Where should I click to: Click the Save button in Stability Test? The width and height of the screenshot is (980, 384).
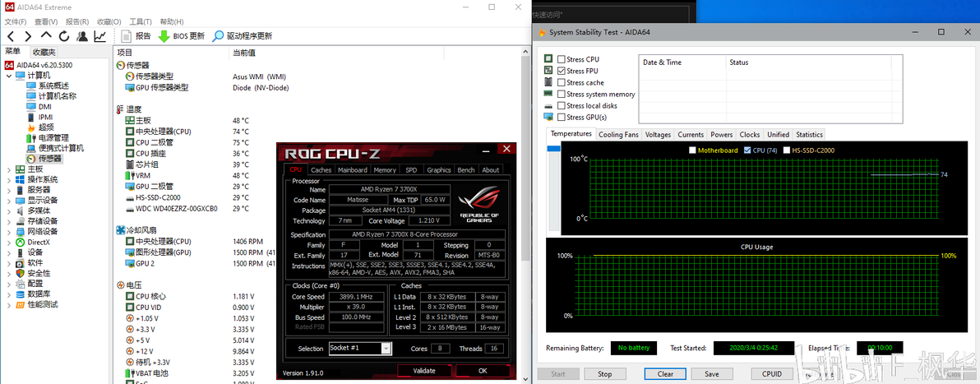pyautogui.click(x=711, y=374)
